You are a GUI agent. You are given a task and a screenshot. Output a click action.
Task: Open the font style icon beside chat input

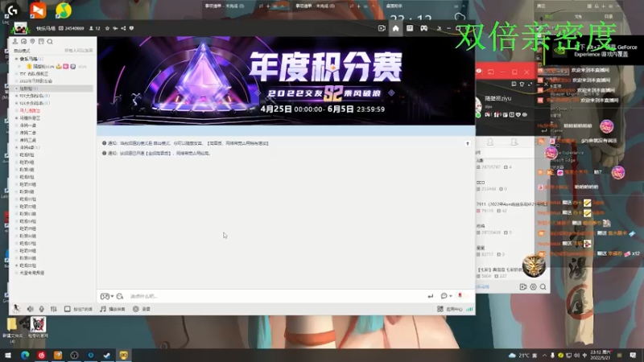pos(119,296)
